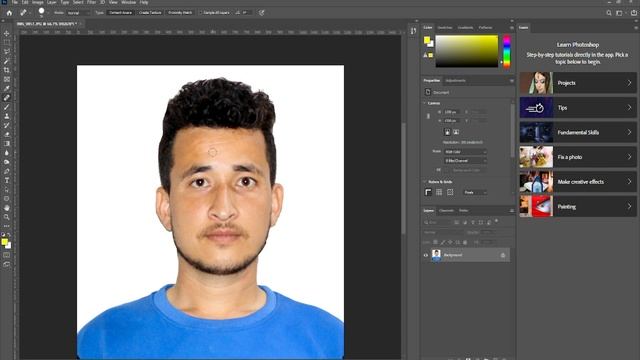Select the Type tool
Screen dimensions: 640x360
coord(7,180)
